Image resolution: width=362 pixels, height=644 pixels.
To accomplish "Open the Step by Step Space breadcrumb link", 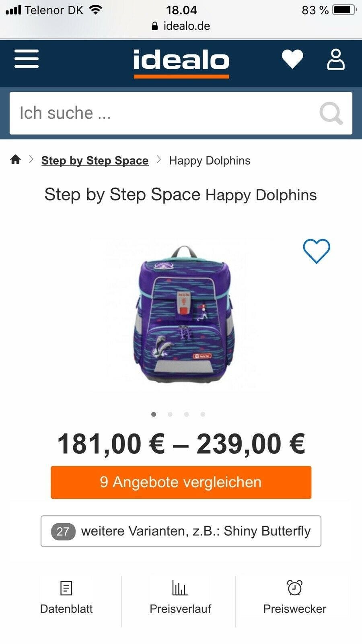I will [x=95, y=161].
